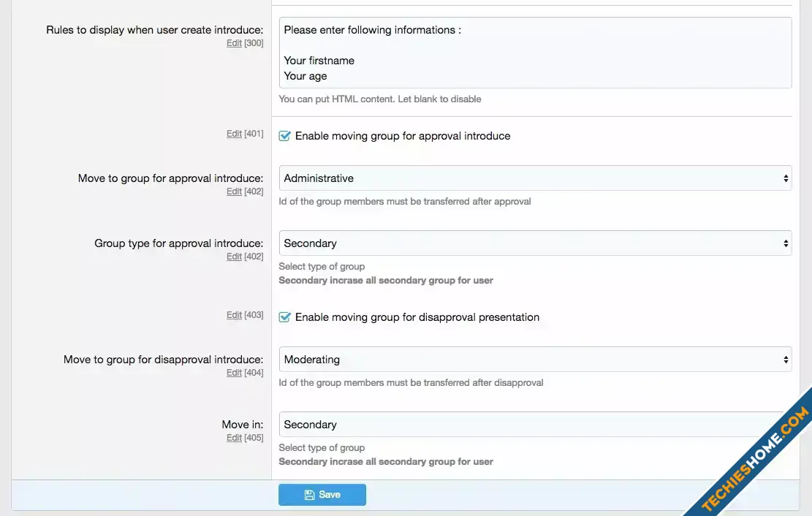Click Edit link for option 300
This screenshot has width=812, height=516.
coord(234,43)
